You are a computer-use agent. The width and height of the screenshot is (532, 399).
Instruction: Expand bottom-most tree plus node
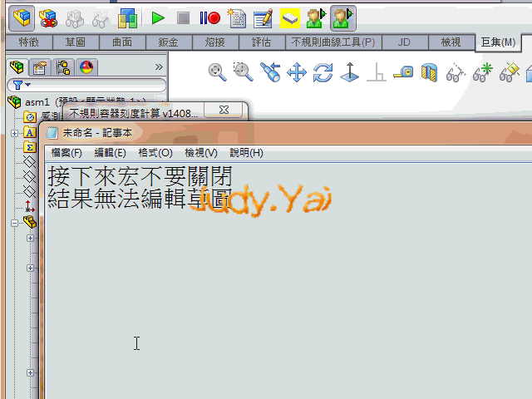(x=30, y=372)
